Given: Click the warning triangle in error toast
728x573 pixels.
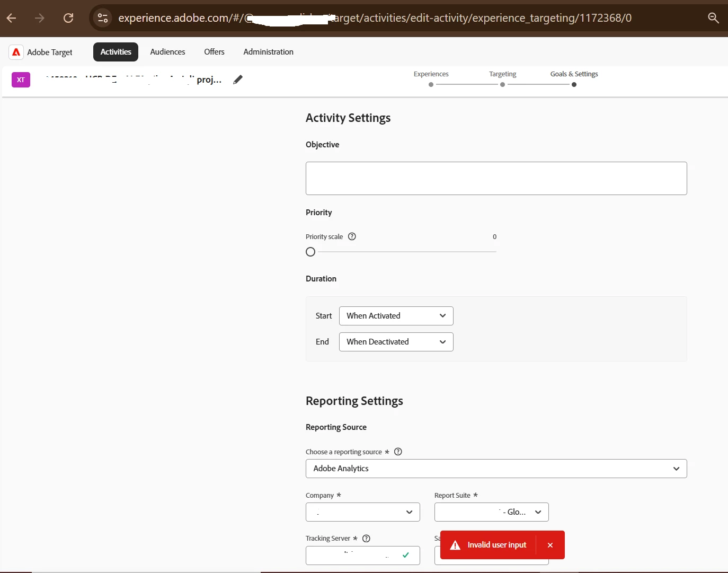Looking at the screenshot, I should [x=455, y=545].
